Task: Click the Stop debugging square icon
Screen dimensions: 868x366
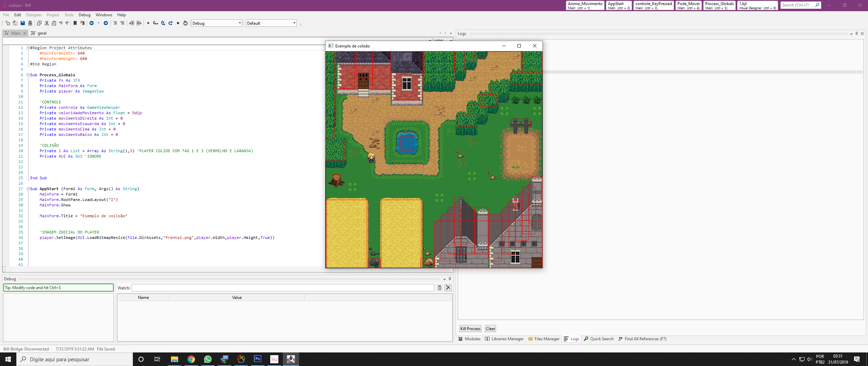Action: pyautogui.click(x=178, y=23)
